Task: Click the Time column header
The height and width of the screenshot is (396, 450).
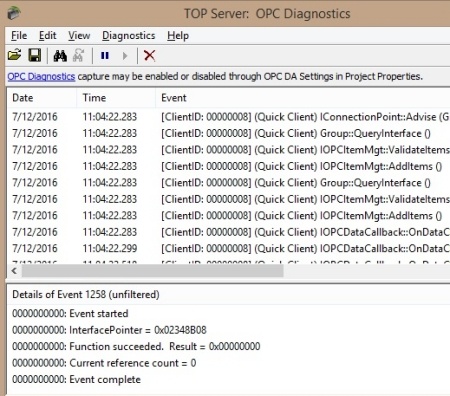Action: [x=116, y=98]
